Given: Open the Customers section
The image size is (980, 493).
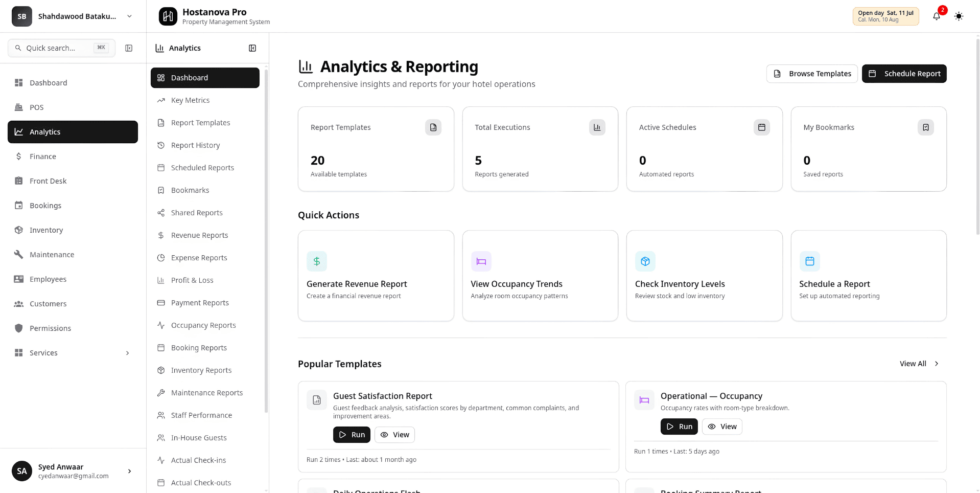Looking at the screenshot, I should [73, 304].
